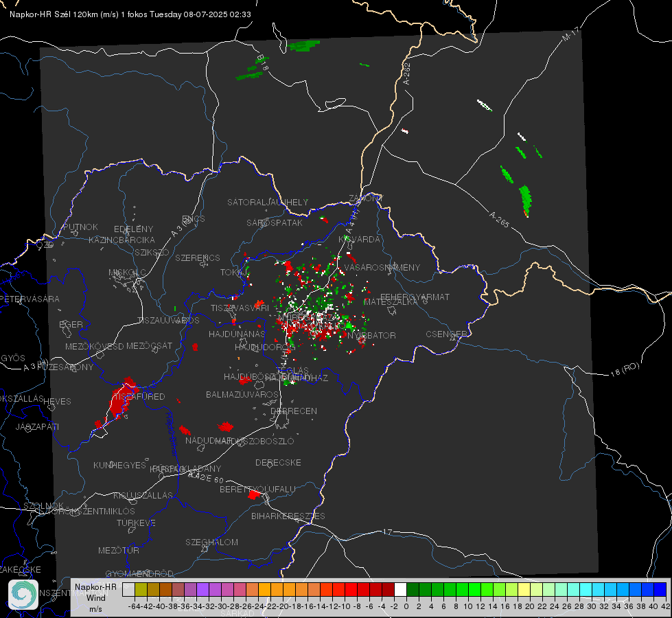
Task: Click the SZIKSZÓ label
Action: 152,253
